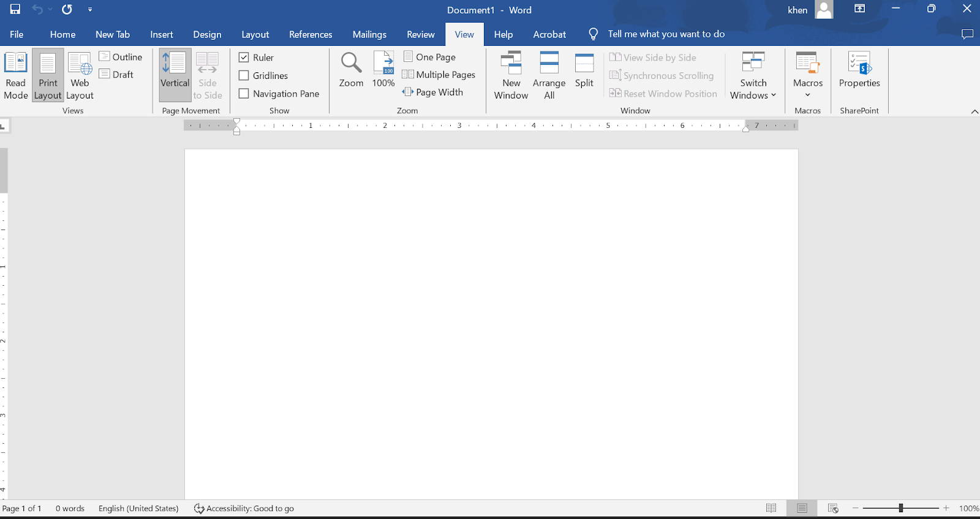This screenshot has width=980, height=519.
Task: Click Arrange All windows
Action: click(549, 75)
